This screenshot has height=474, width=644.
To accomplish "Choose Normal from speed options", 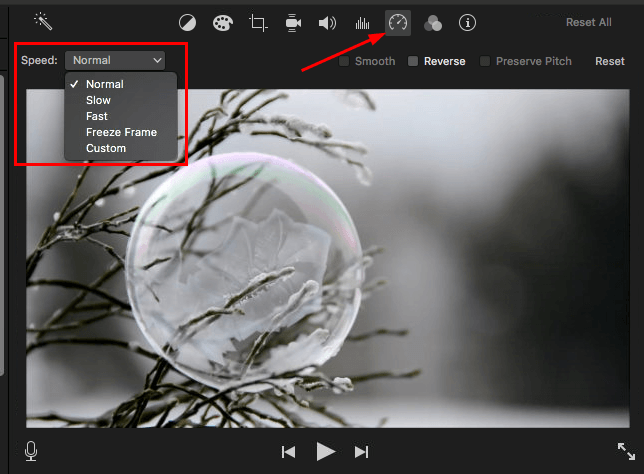I will point(121,84).
